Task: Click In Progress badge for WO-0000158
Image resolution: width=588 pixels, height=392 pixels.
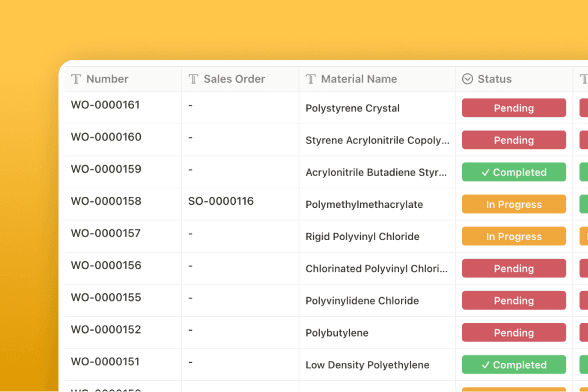Action: [x=514, y=204]
